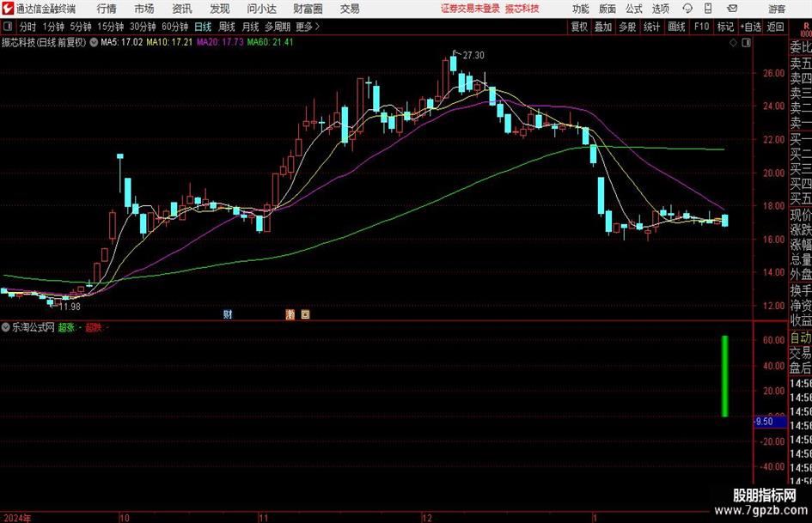Switch to the 分时 chart tab
This screenshot has height=523, width=812.
28,27
